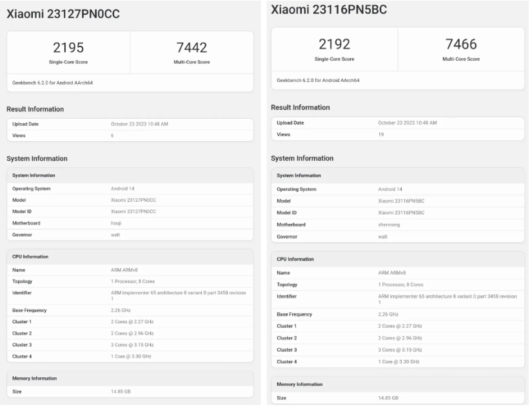
Task: Click "Memory Information" header in 23116PN5BC result
Action: tap(300, 384)
